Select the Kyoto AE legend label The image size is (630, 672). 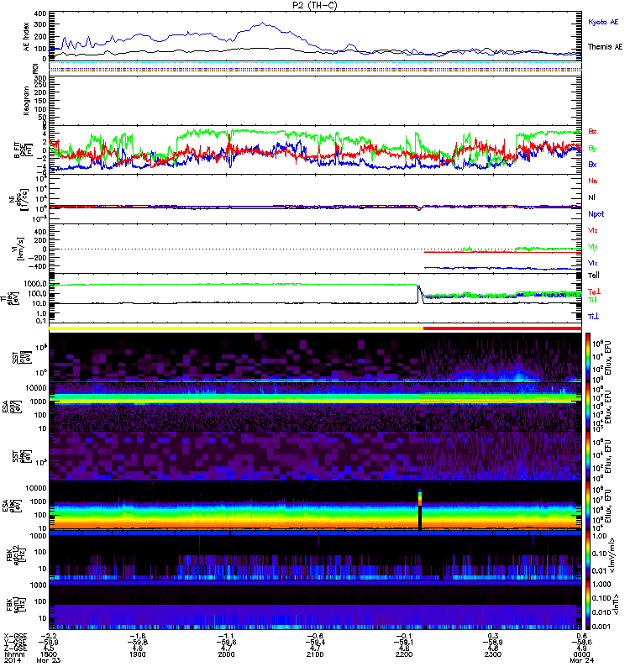603,22
